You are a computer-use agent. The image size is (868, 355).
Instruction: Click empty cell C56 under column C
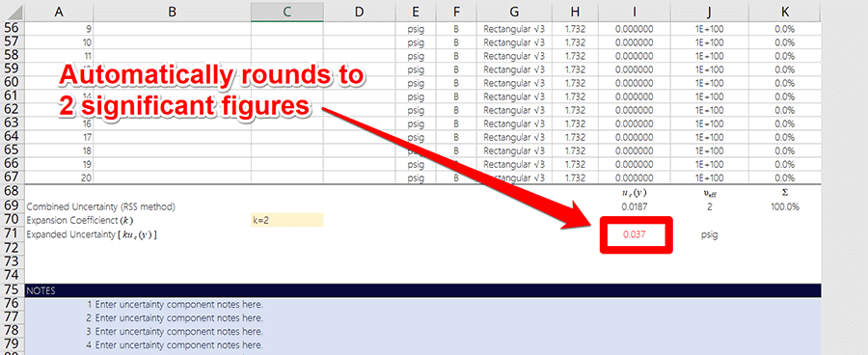pyautogui.click(x=286, y=29)
